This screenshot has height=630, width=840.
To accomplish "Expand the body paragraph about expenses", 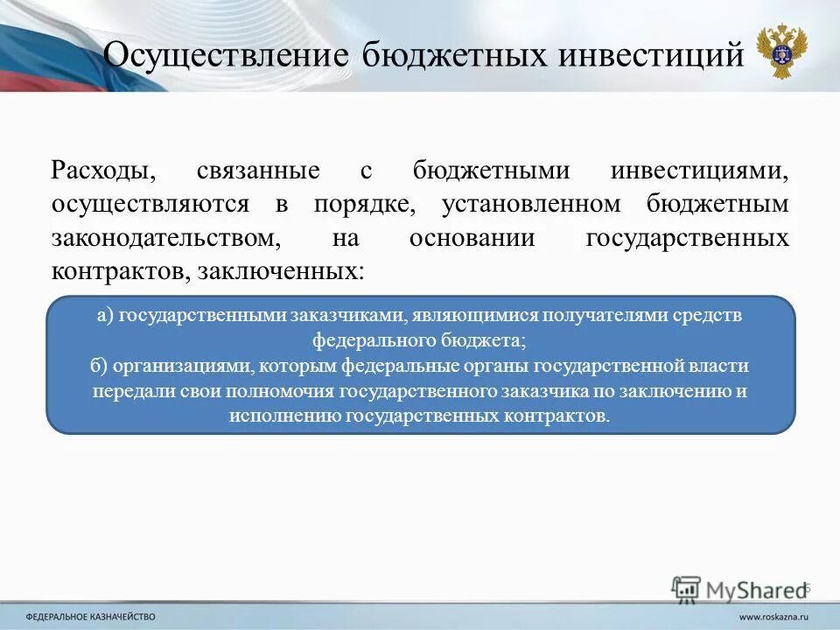I will pos(420,210).
